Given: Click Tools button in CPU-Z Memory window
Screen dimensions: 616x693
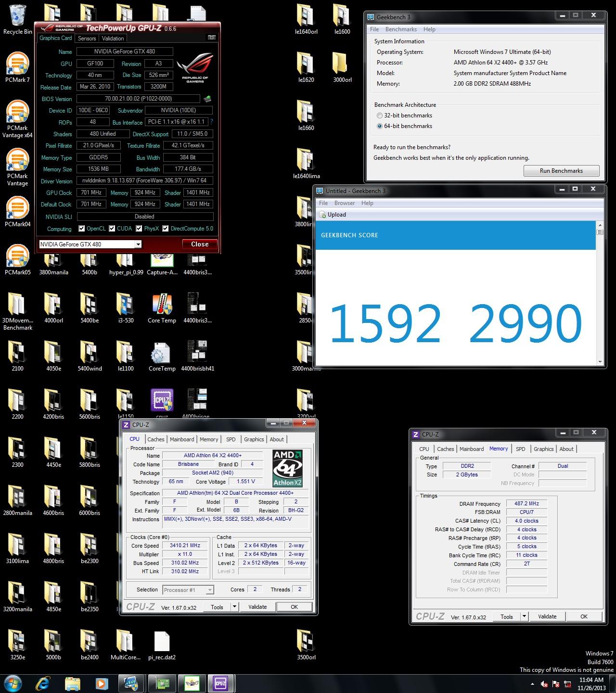Looking at the screenshot, I should tap(507, 616).
